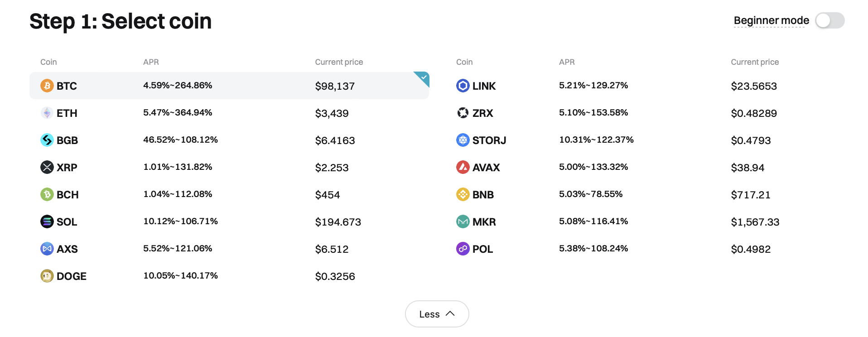Click the red Avalanche AVAX icon

(x=463, y=167)
